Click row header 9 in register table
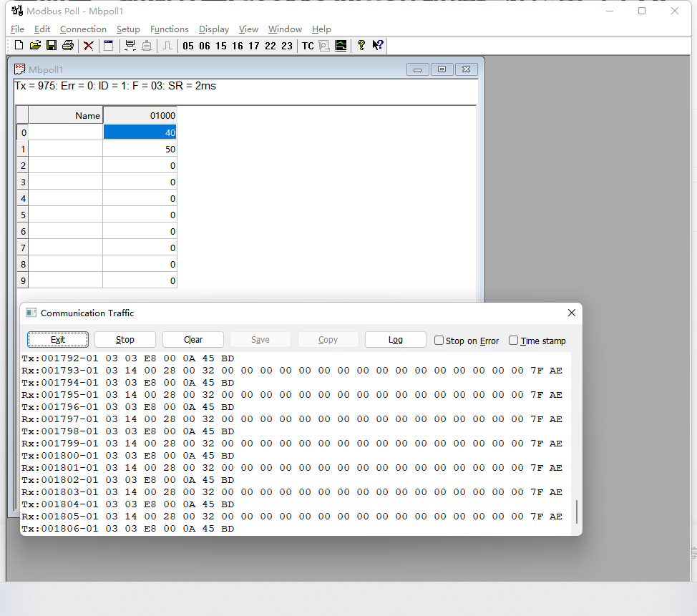Viewport: 697px width, 616px height. tap(23, 281)
